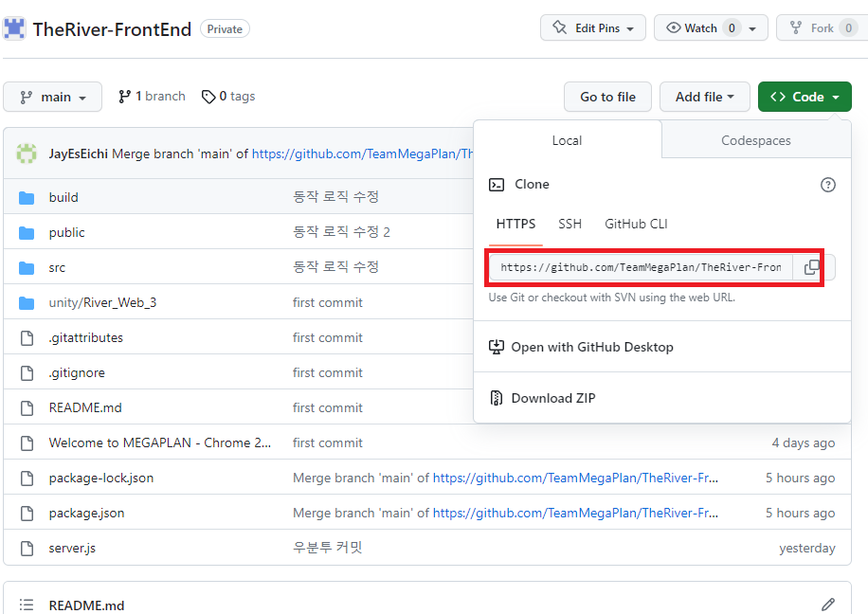Image resolution: width=868 pixels, height=614 pixels.
Task: Click the 'yesterday' timestamp for server.js
Action: tap(807, 548)
